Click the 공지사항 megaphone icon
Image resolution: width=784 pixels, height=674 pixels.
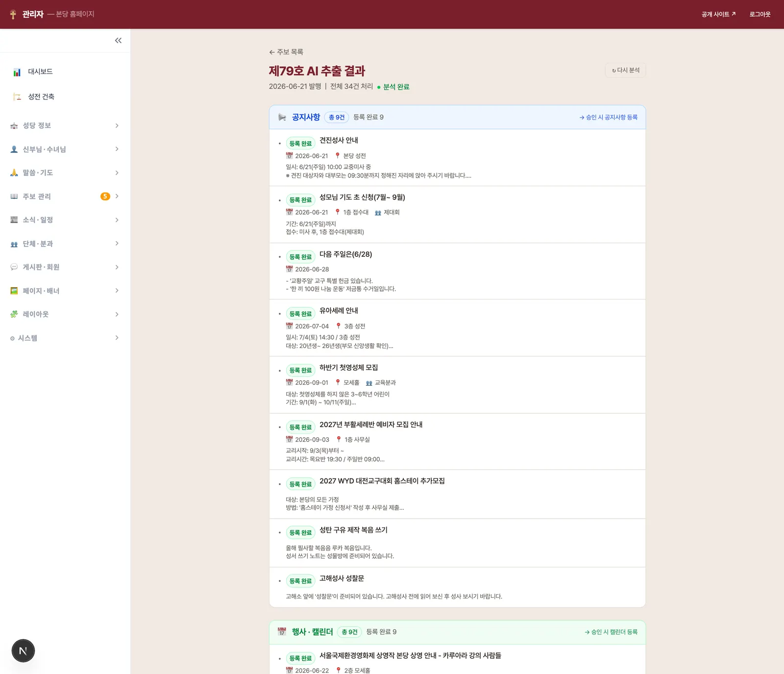tap(282, 117)
